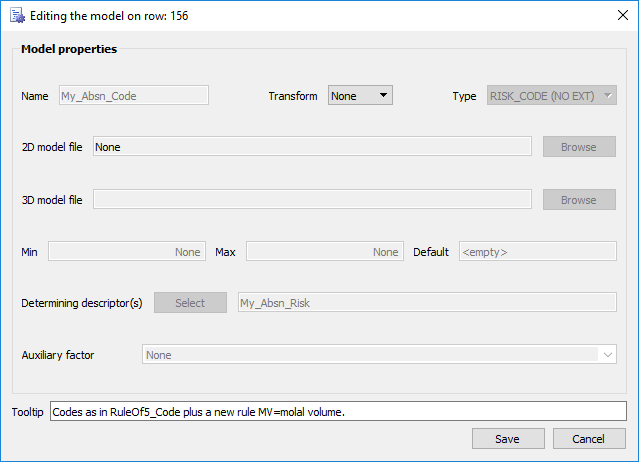This screenshot has height=462, width=639.
Task: Click the Auxiliary factor label
Action: click(x=58, y=355)
